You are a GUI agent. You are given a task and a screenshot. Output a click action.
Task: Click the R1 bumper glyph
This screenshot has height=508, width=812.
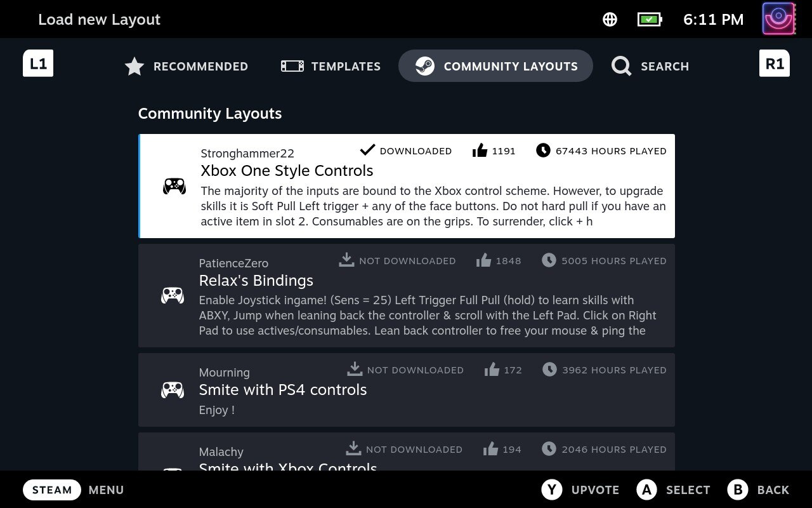click(775, 63)
